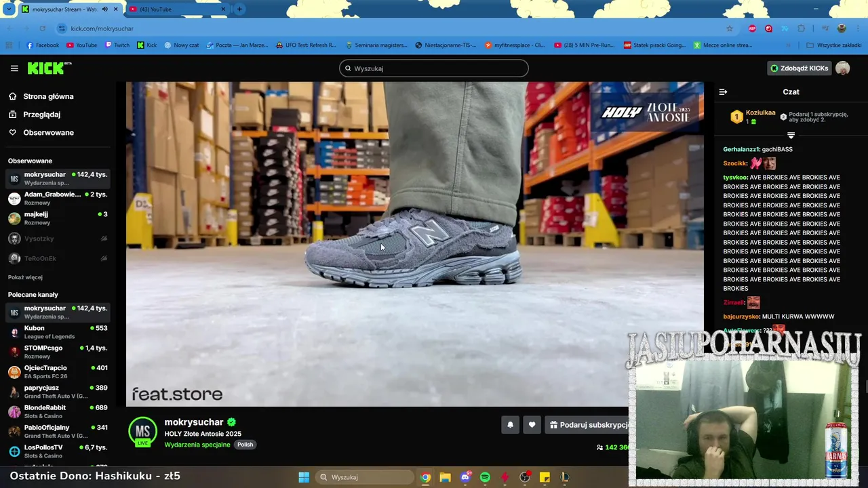The image size is (868, 488).
Task: Click username bajcurzysko in chat
Action: point(741,317)
